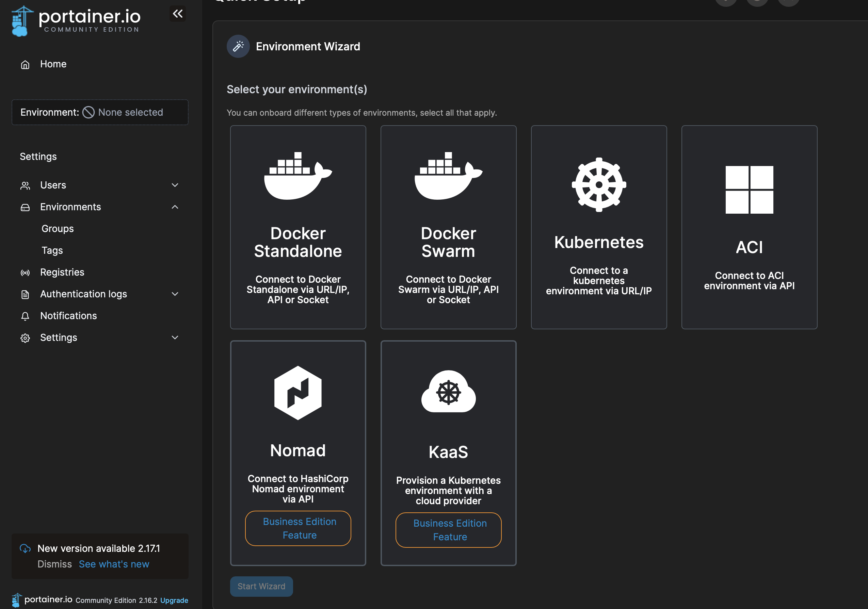868x609 pixels.
Task: Open Groups under Environments
Action: [58, 229]
